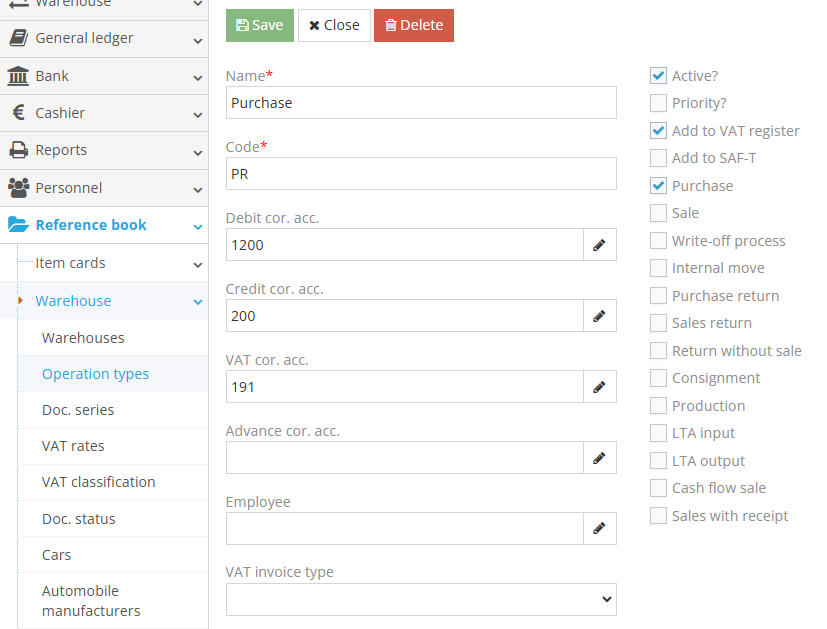Click the Cashier euro icon
Image resolution: width=827 pixels, height=629 pixels.
[x=18, y=113]
